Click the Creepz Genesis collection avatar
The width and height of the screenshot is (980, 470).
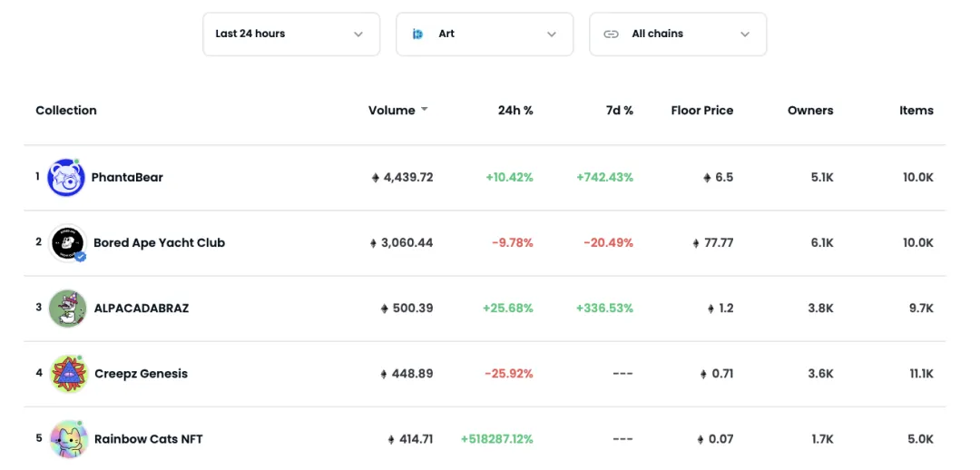tap(67, 374)
